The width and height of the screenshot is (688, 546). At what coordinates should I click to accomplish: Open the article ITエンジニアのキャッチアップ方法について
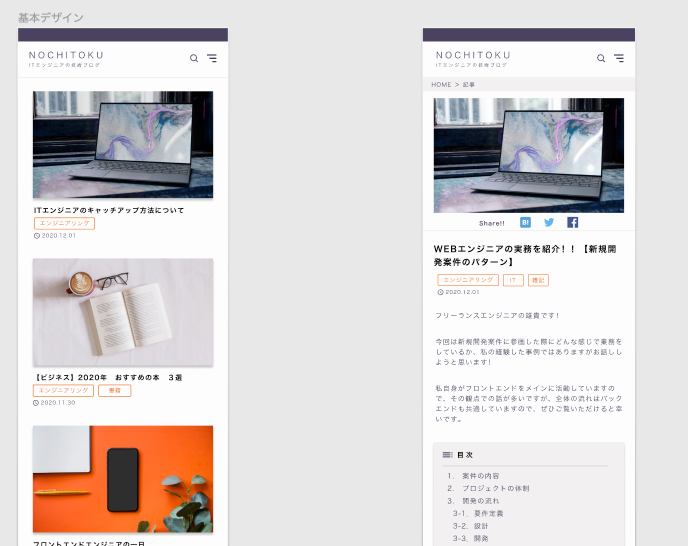109,210
